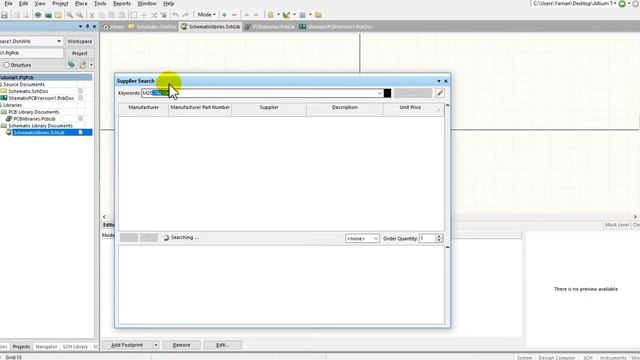The height and width of the screenshot is (360, 640).
Task: Click the zoom out magnifier toolbar icon
Action: pyautogui.click(x=80, y=15)
